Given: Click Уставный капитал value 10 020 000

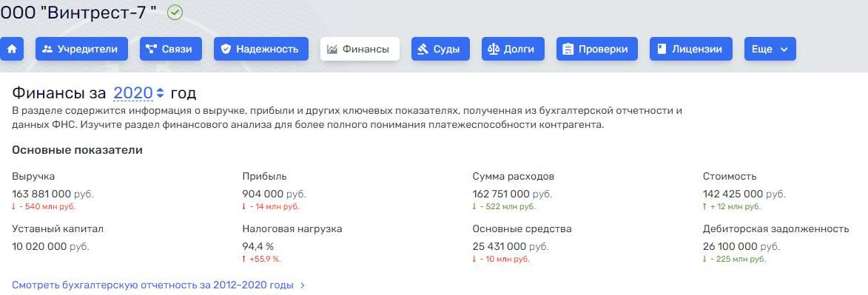Looking at the screenshot, I should (39, 247).
